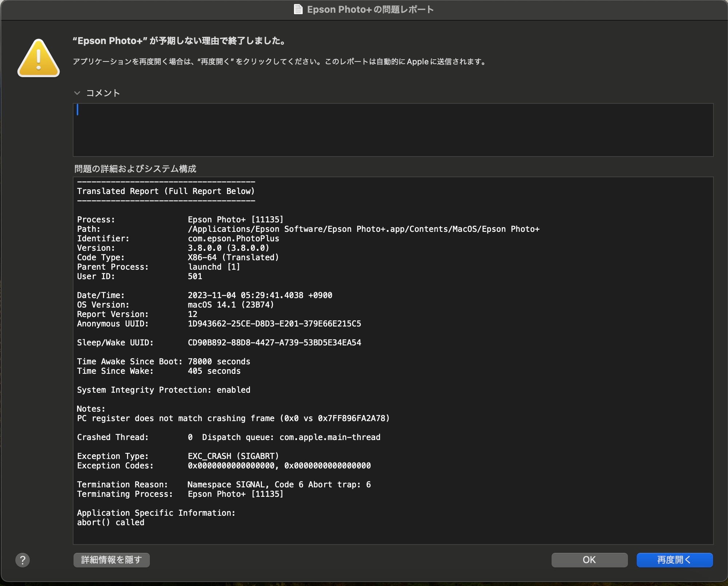Click the window title Epson Photo+の問題レポート
This screenshot has width=728, height=586.
tap(370, 9)
